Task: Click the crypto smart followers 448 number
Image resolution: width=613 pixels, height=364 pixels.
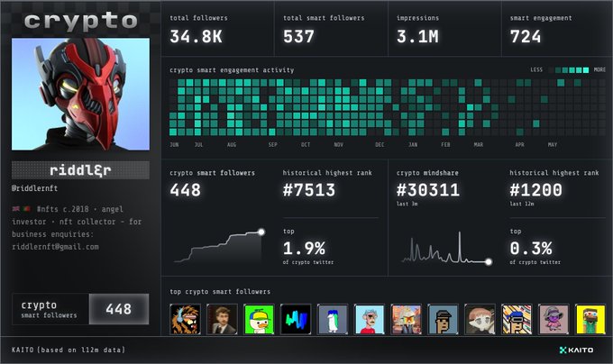Action: tap(186, 190)
